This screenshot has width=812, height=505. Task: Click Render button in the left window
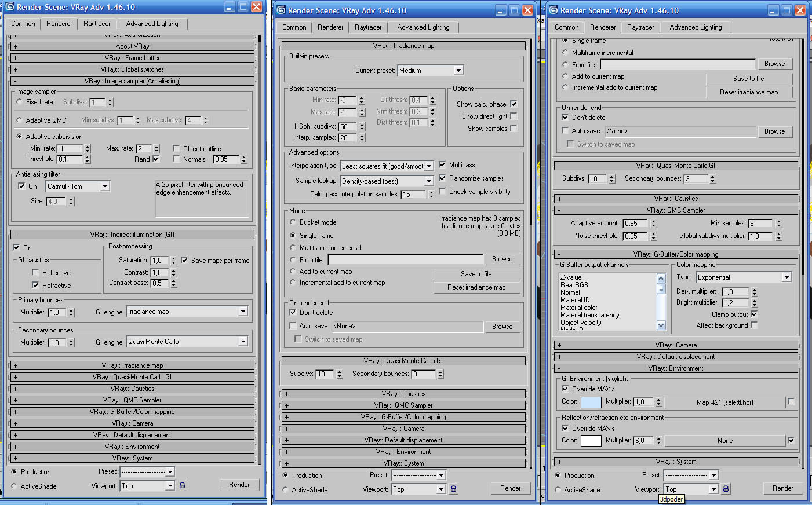[239, 485]
